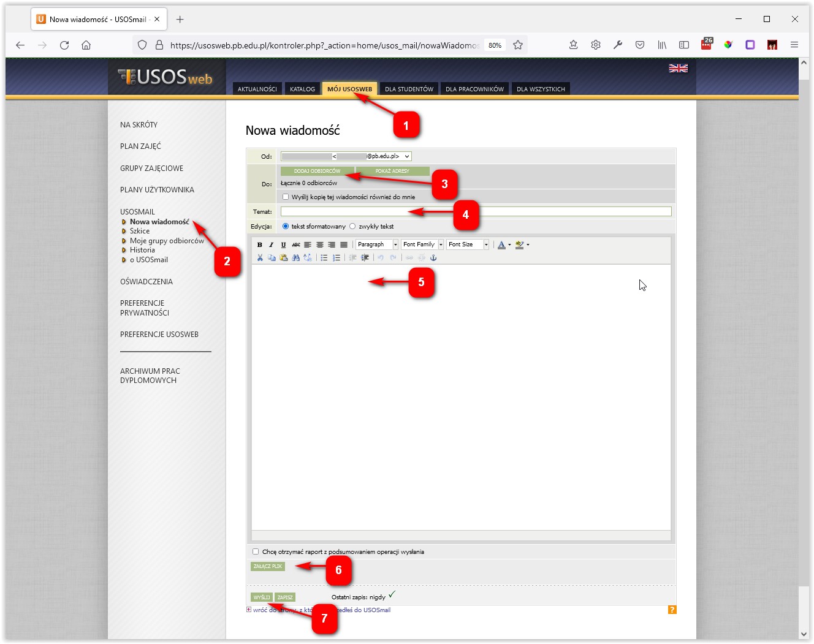Open the DLA STUDENTÓW tab
The image size is (814, 644).
(x=409, y=89)
